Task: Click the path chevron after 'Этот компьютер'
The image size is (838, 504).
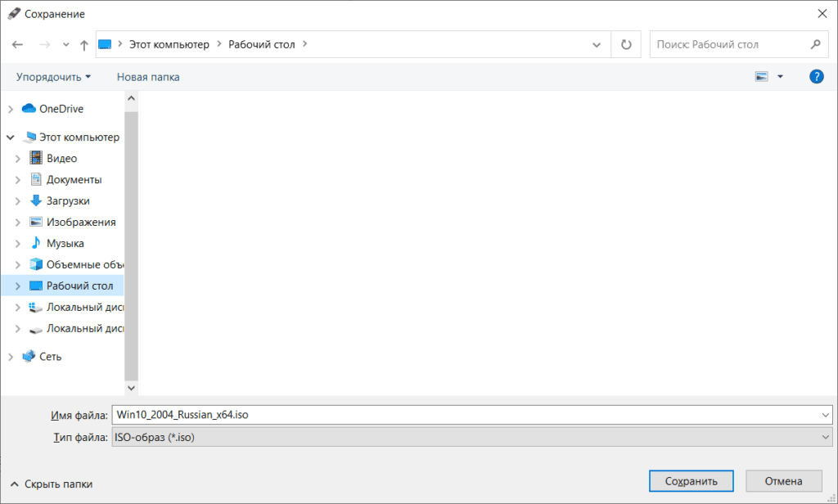Action: point(219,44)
